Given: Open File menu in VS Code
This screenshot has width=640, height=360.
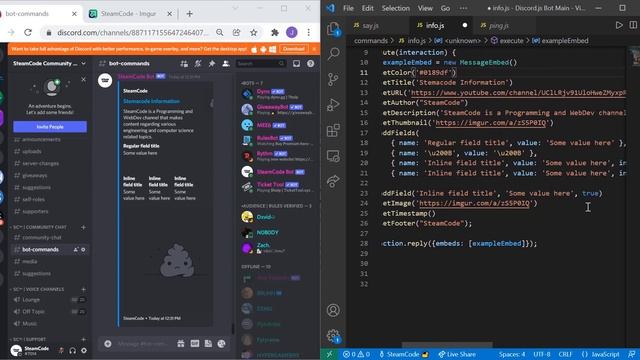Looking at the screenshot, I should coord(348,8).
